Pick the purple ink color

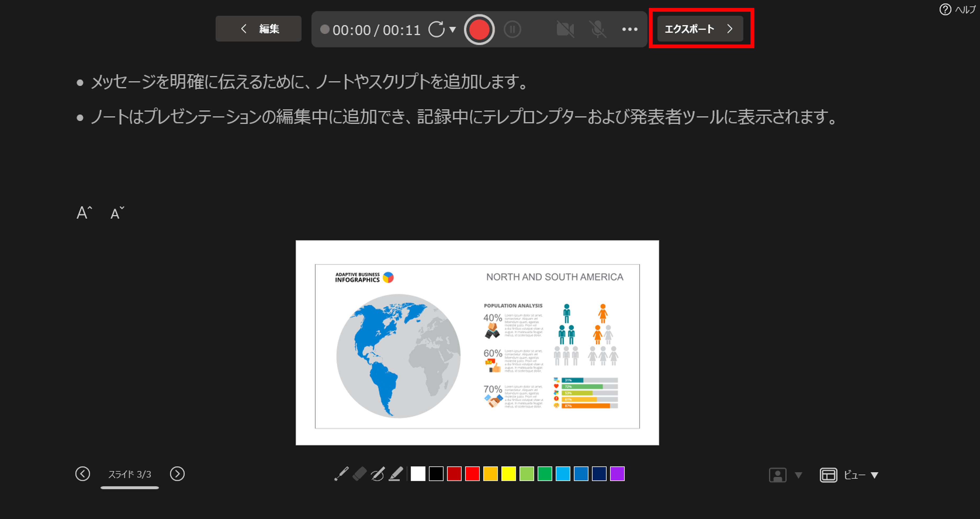tap(617, 474)
